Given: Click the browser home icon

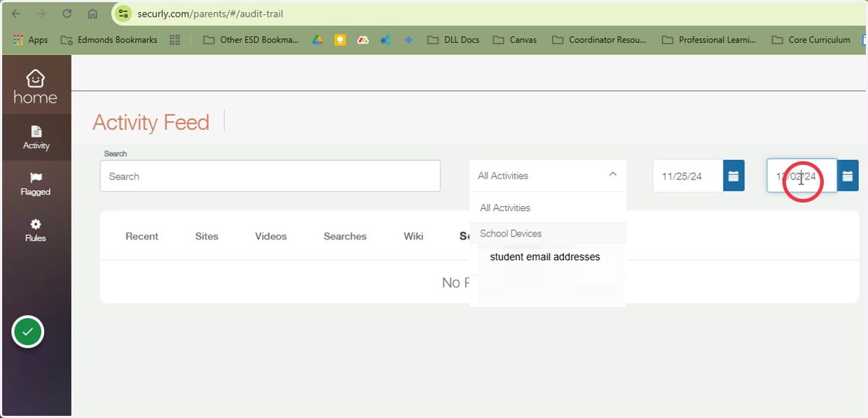Looking at the screenshot, I should 93,14.
